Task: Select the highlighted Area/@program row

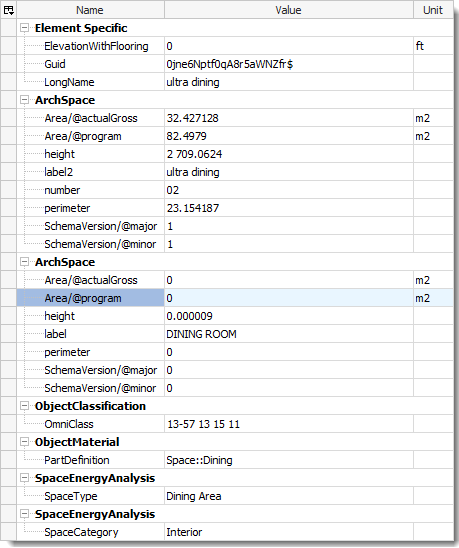Action: coord(235,298)
